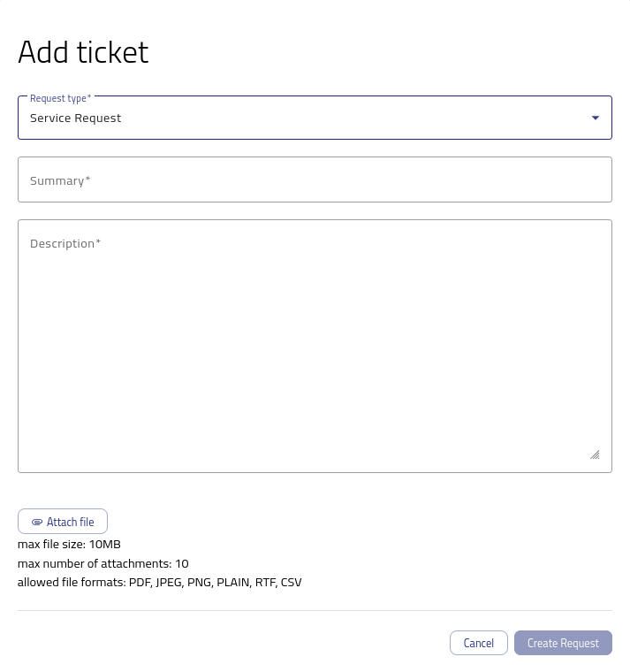Screen dimensions: 630x672
Task: Focus the Summary input field
Action: point(315,179)
